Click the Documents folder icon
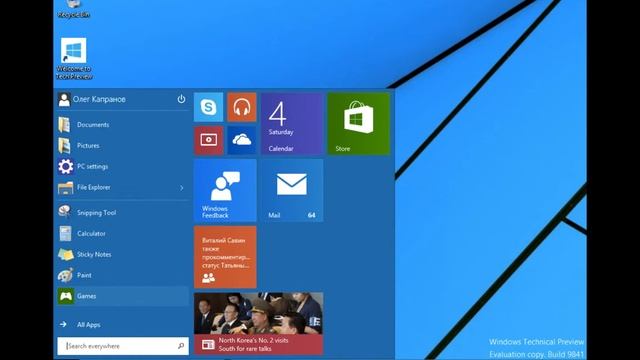640x360 pixels. tap(64, 124)
